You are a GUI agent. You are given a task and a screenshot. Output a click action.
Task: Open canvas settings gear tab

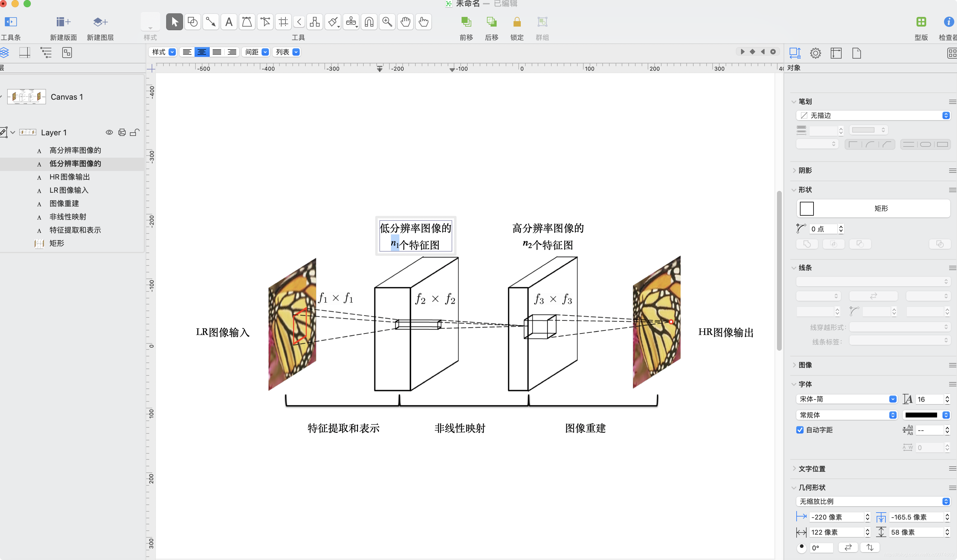coord(815,53)
